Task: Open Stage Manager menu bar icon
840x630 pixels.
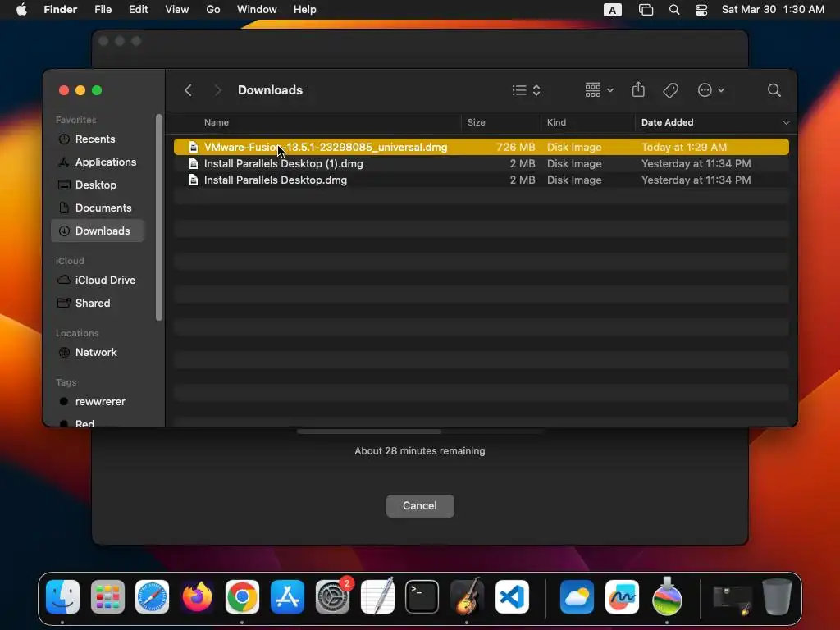Action: pyautogui.click(x=646, y=10)
